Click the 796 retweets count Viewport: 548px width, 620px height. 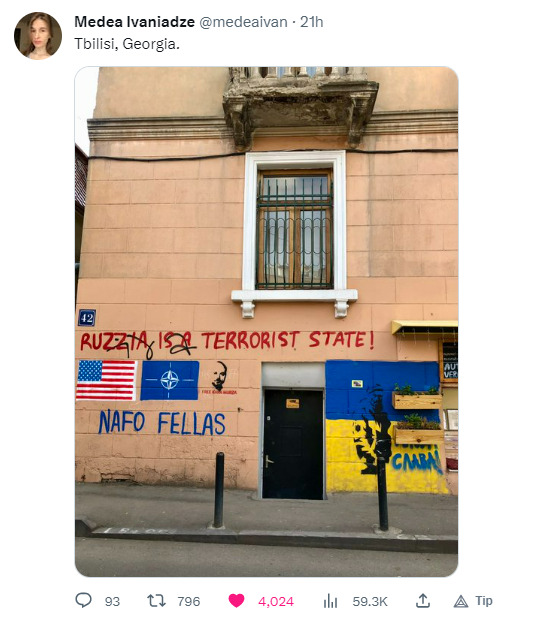click(189, 601)
